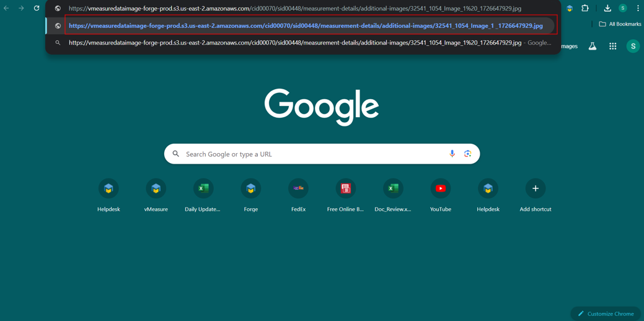
Task: Open the vMeasure extension icon in toolbar
Action: 570,8
